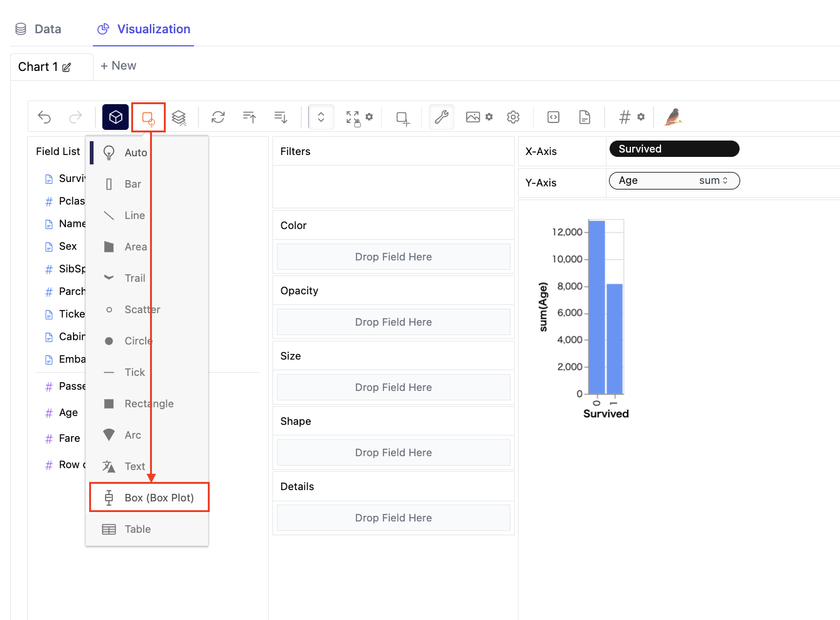Click the taller bar for Survived 0
This screenshot has width=840, height=620.
click(x=596, y=307)
